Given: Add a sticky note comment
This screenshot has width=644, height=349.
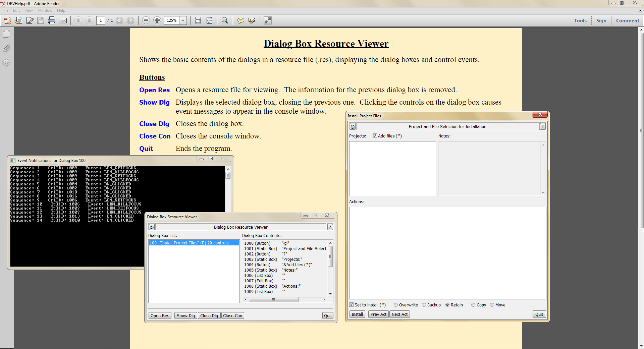Looking at the screenshot, I should [x=240, y=20].
